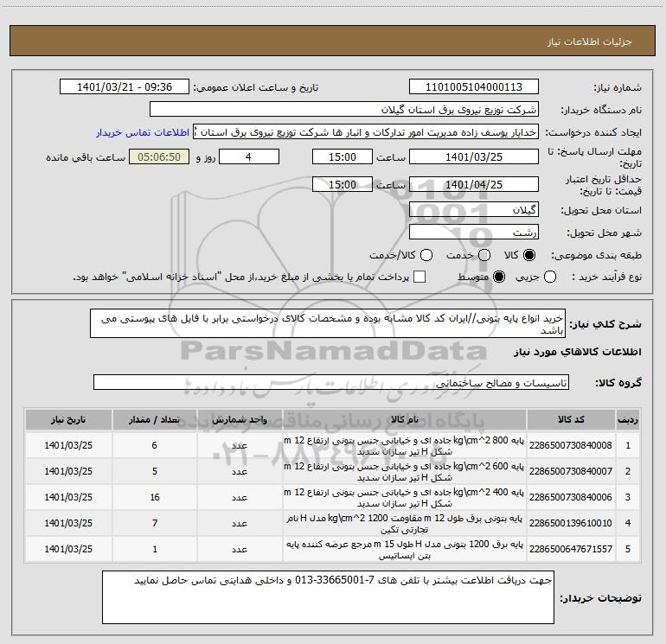Click quantity 7 in row 4

pyautogui.click(x=155, y=523)
